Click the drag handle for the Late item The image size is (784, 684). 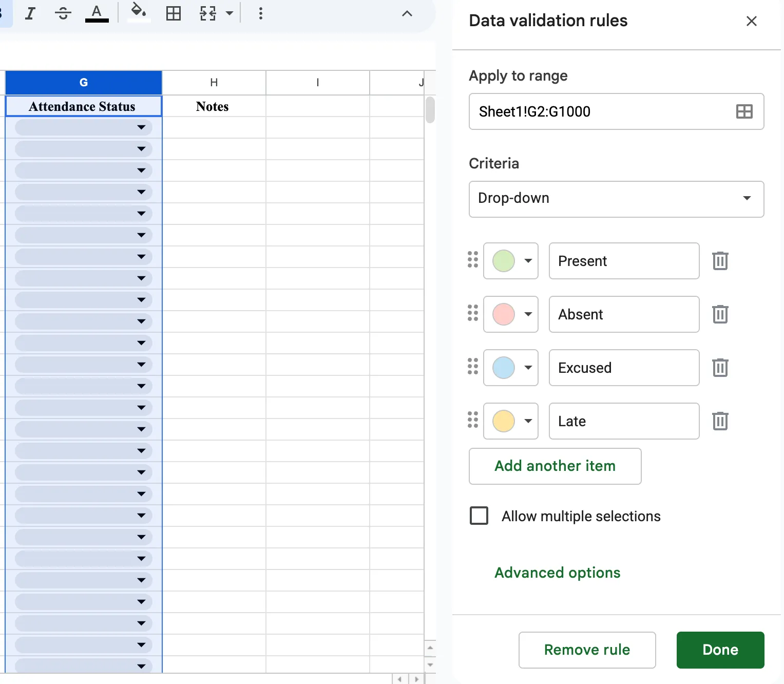click(x=473, y=420)
